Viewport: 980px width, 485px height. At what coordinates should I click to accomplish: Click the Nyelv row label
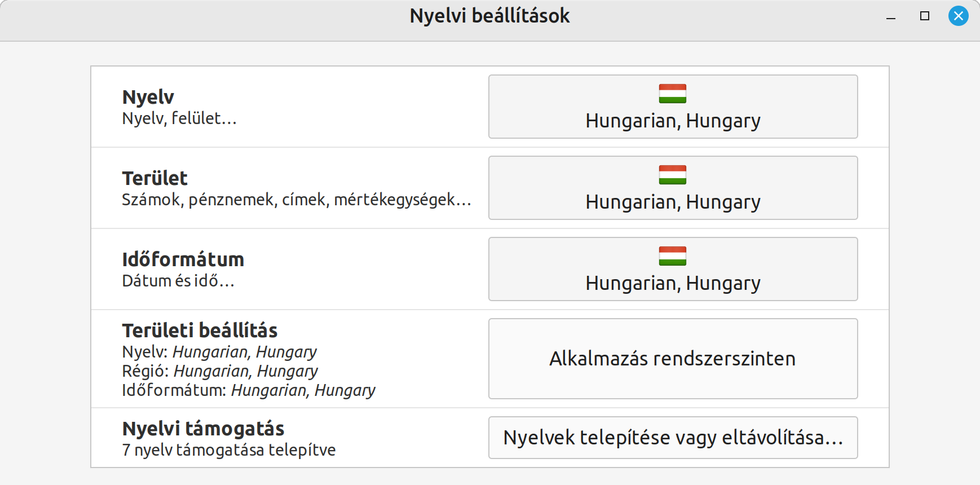coord(148,97)
